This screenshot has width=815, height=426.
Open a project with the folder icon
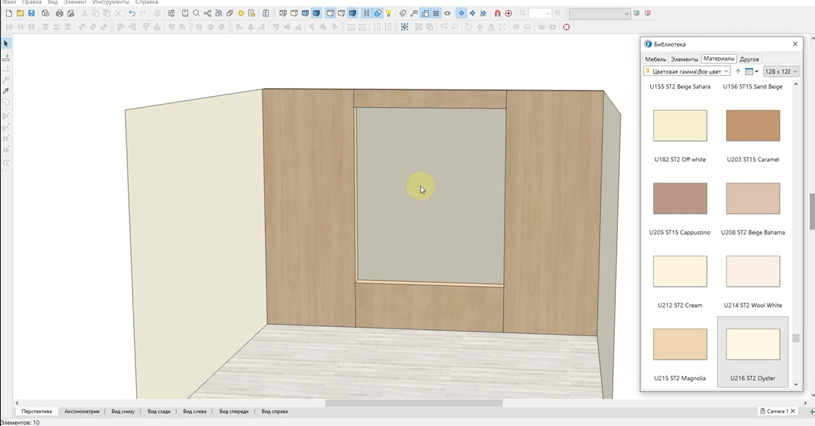(x=20, y=13)
